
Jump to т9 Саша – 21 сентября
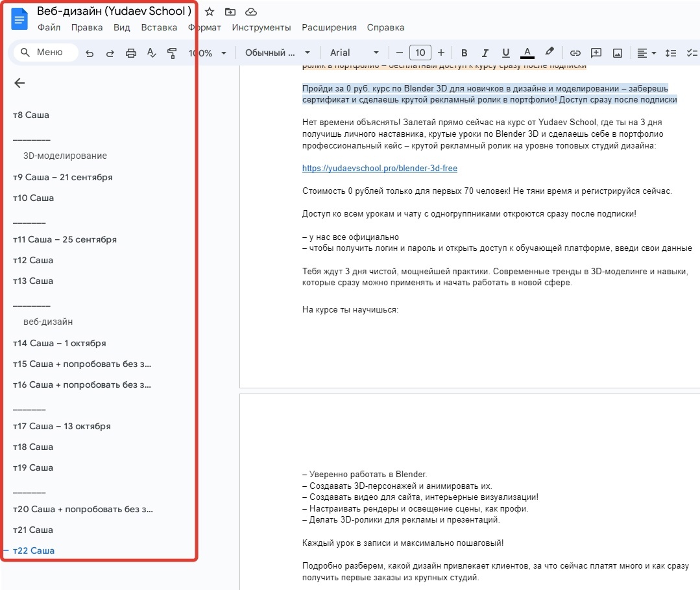[62, 177]
